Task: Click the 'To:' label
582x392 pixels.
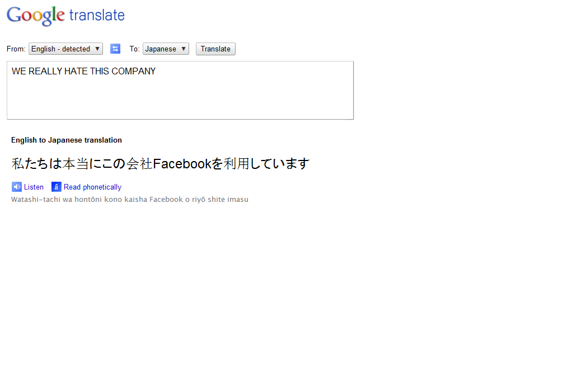Action: (x=134, y=49)
